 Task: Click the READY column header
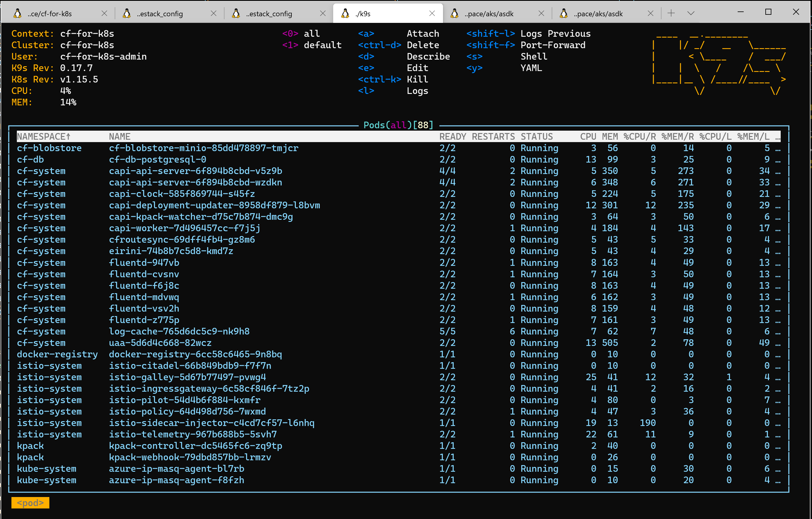[453, 137]
